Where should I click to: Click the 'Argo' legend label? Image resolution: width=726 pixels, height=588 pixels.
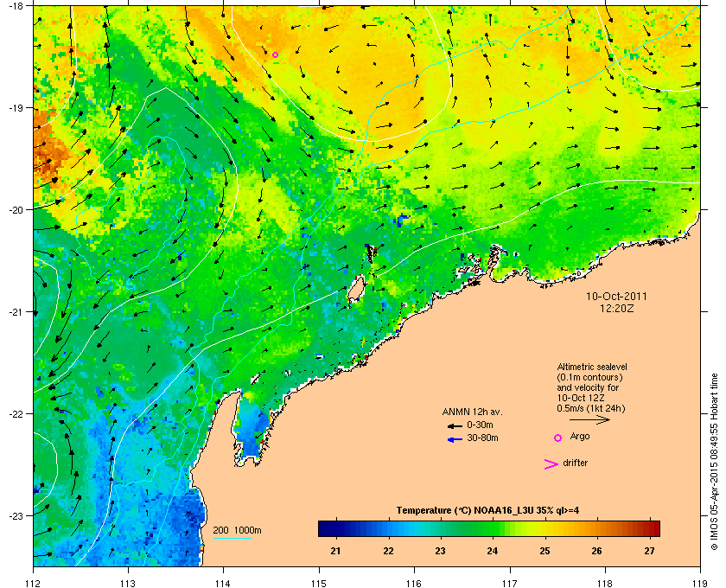tap(580, 436)
